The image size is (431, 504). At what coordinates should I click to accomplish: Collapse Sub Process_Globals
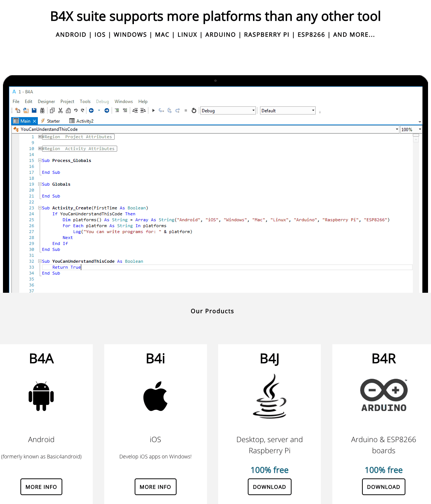(40, 160)
